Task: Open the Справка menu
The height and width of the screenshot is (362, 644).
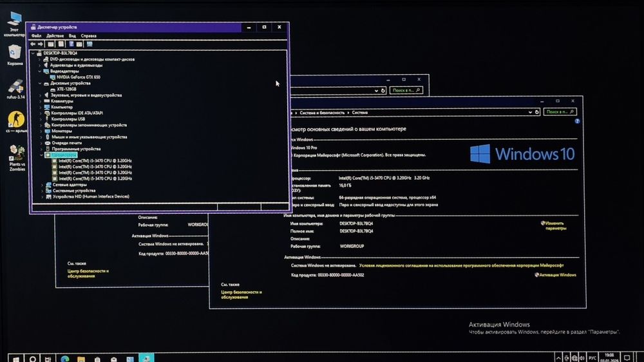Action: [89, 36]
